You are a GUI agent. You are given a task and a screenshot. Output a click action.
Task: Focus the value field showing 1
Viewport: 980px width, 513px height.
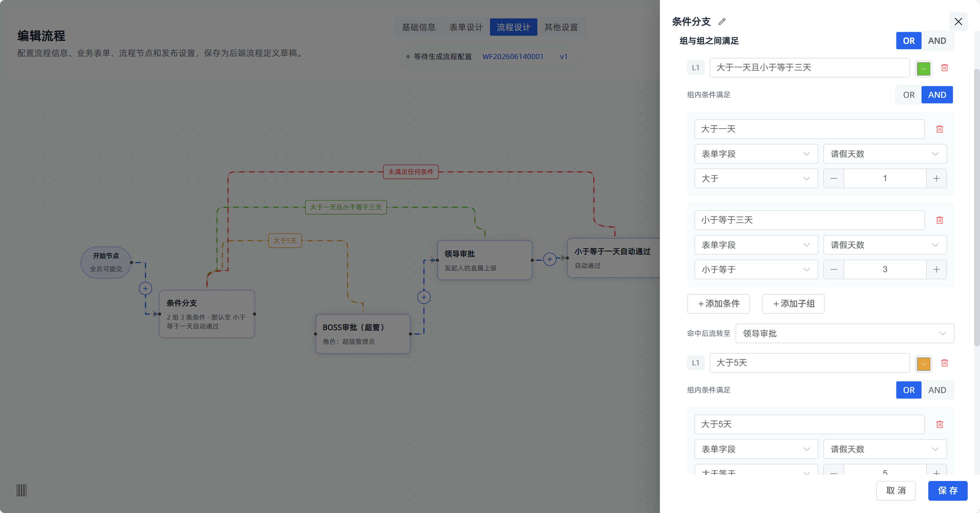pyautogui.click(x=885, y=178)
